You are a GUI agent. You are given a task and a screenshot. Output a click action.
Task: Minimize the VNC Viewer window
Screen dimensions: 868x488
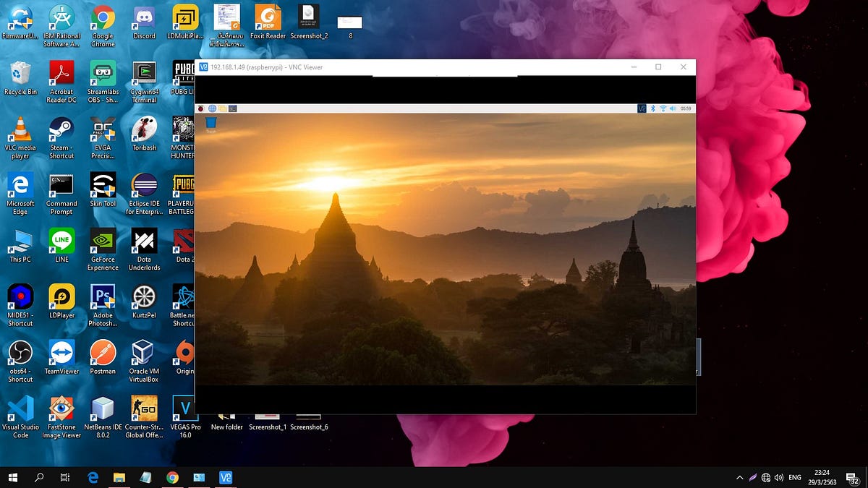[x=633, y=67]
